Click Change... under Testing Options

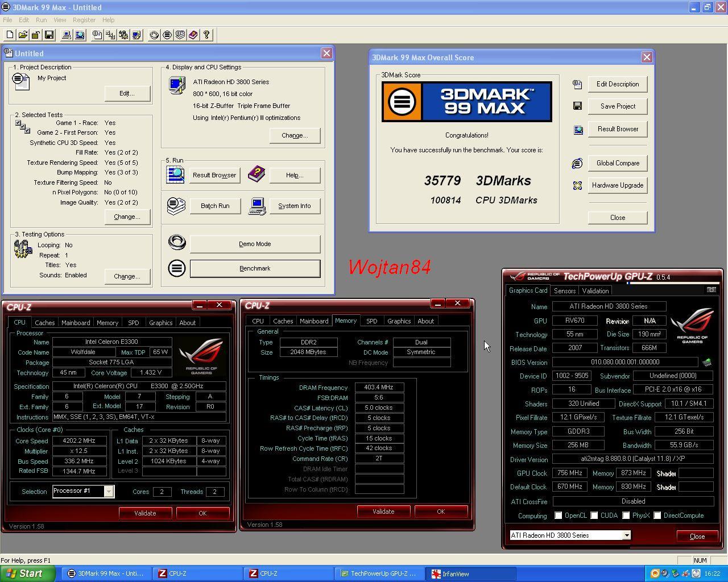tap(127, 276)
